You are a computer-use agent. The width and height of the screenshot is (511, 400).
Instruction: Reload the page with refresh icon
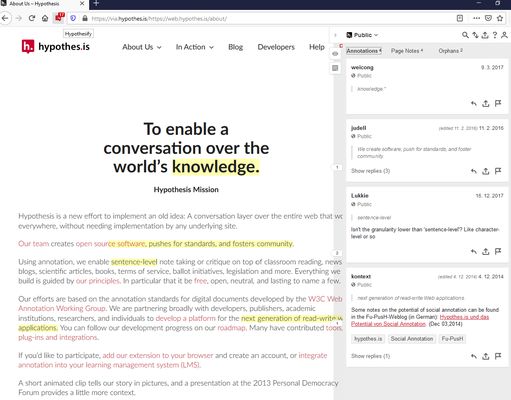point(32,18)
